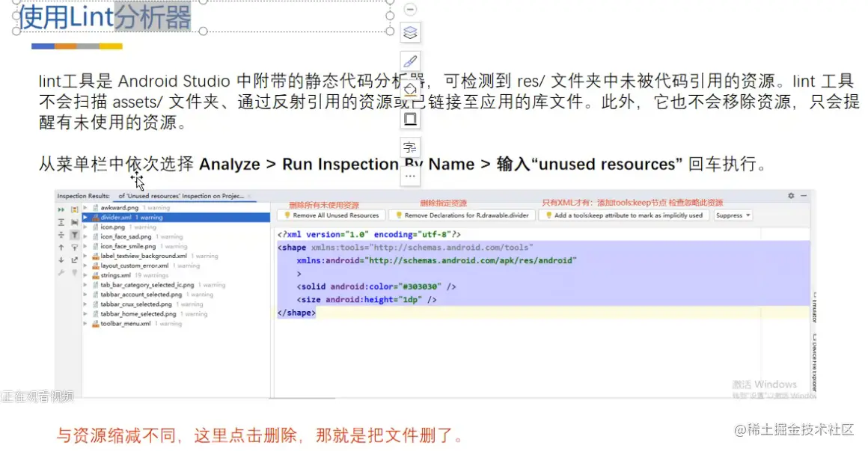Open Device File Explorer side tab
868x451 pixels.
tap(814, 363)
